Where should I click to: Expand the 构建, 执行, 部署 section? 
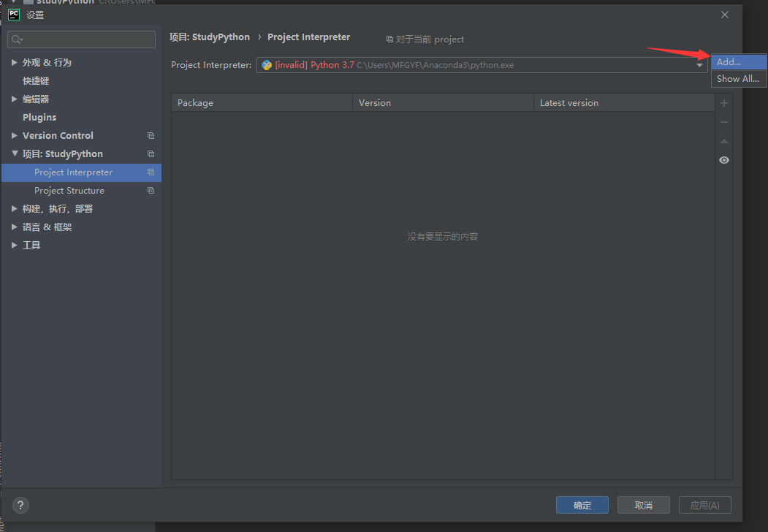coord(14,209)
